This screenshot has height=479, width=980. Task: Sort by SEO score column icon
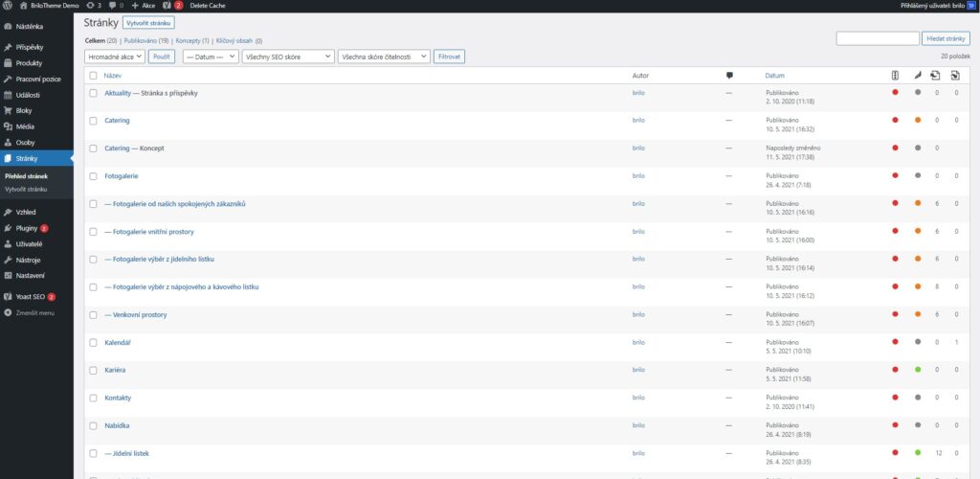click(895, 75)
